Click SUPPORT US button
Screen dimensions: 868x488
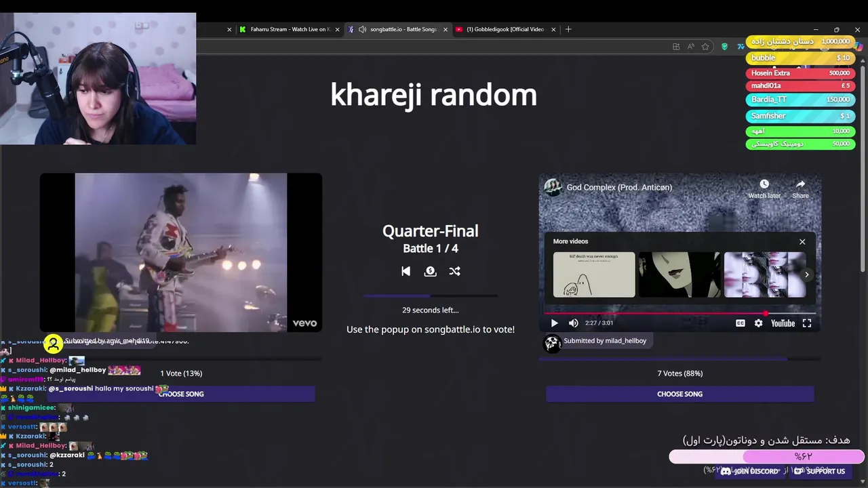coord(820,471)
